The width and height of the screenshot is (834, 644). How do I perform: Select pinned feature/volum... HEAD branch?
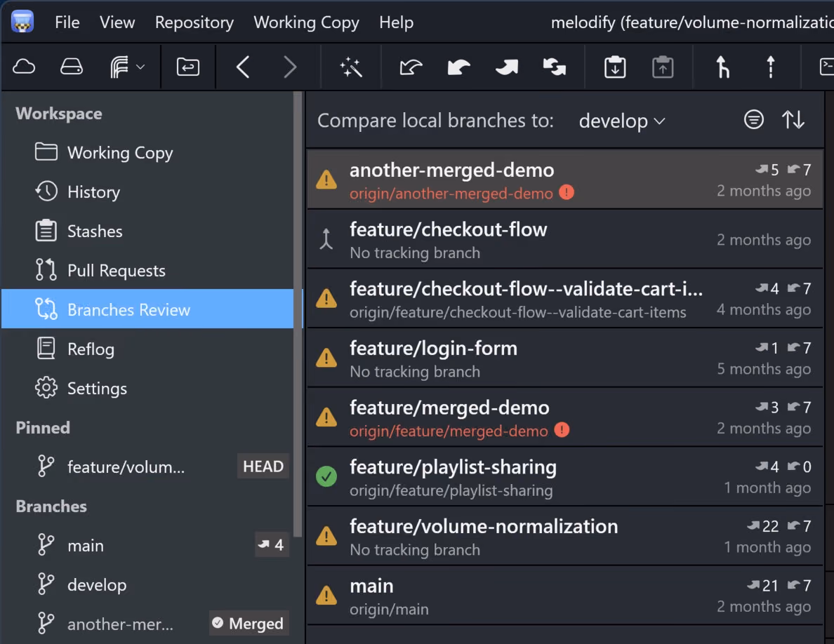pos(147,467)
